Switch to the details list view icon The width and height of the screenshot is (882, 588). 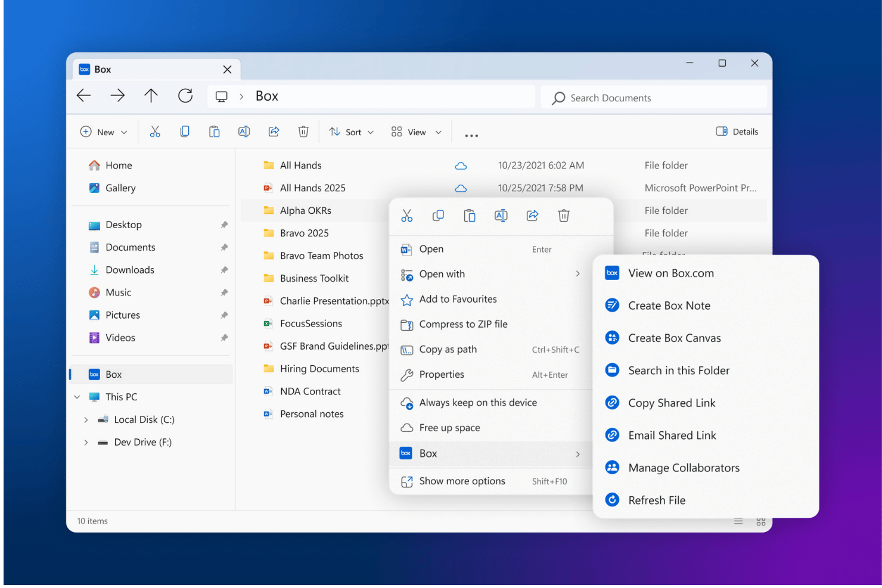738,521
